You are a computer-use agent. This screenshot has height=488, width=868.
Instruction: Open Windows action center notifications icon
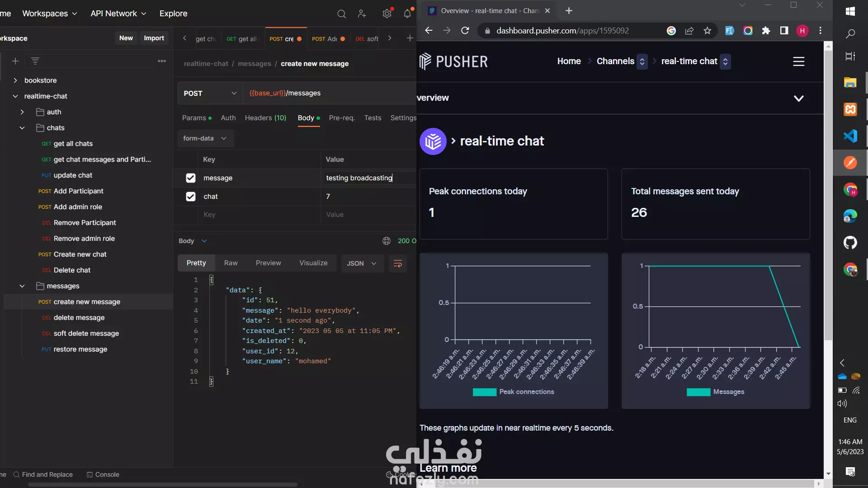pos(850,472)
